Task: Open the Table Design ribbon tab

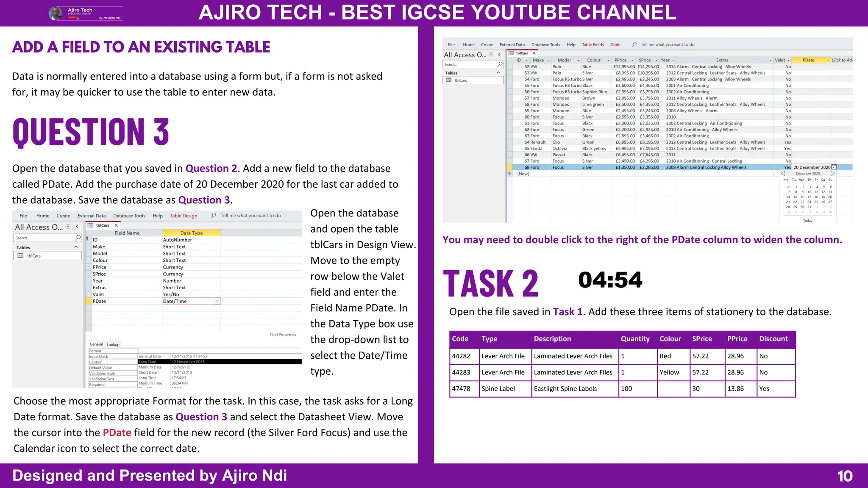Action: [x=184, y=216]
